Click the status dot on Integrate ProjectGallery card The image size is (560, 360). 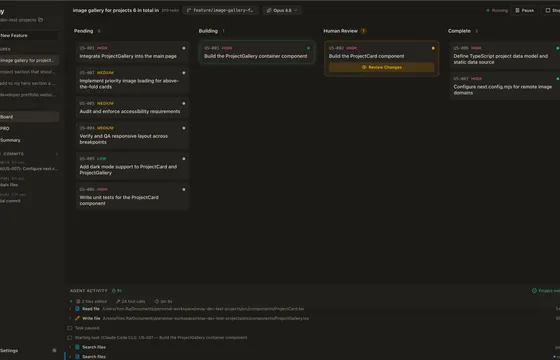pos(184,48)
